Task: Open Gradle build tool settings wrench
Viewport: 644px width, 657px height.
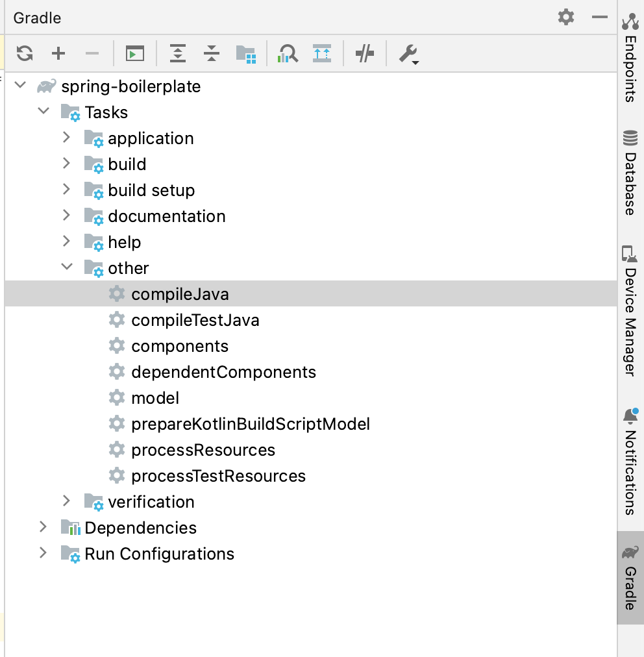Action: (x=408, y=55)
